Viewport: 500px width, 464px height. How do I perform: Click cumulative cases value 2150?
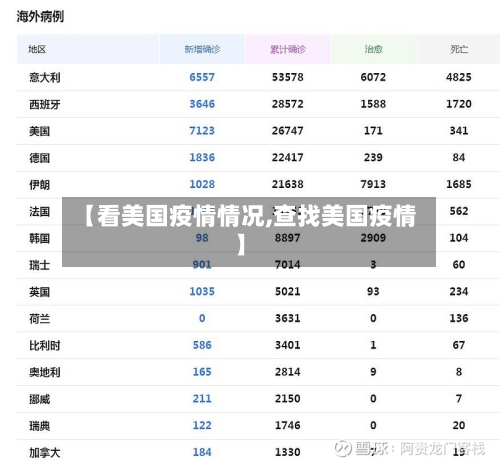tap(288, 399)
